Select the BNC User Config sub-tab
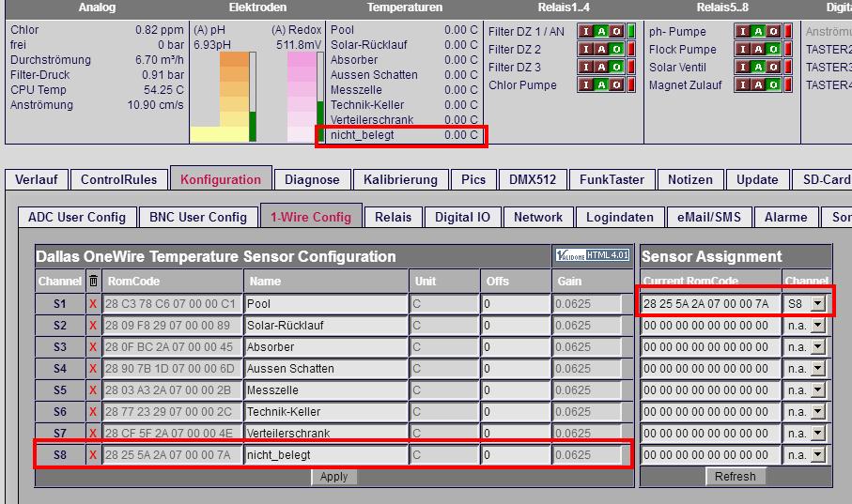852x504 pixels. click(x=198, y=217)
